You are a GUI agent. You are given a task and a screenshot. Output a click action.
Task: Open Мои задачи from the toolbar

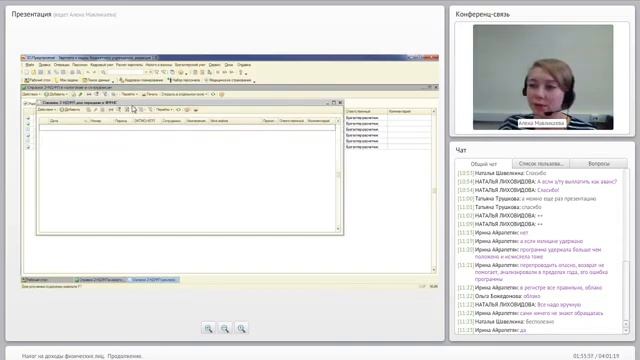point(66,80)
